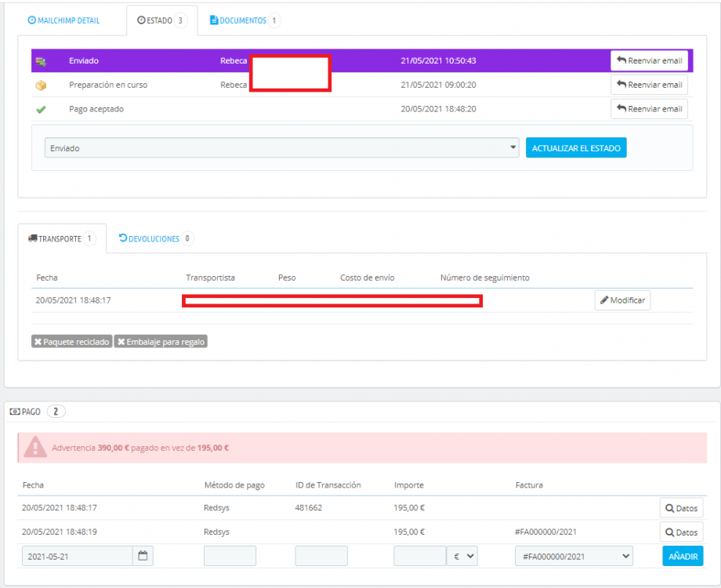Click the Pago aceptado status text
Viewport: 721px width, 588px height.
click(96, 109)
